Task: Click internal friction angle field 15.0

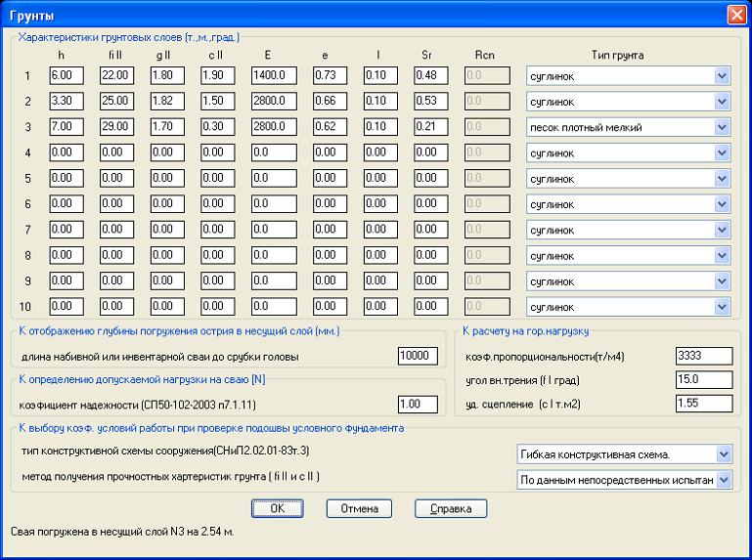Action: 704,379
